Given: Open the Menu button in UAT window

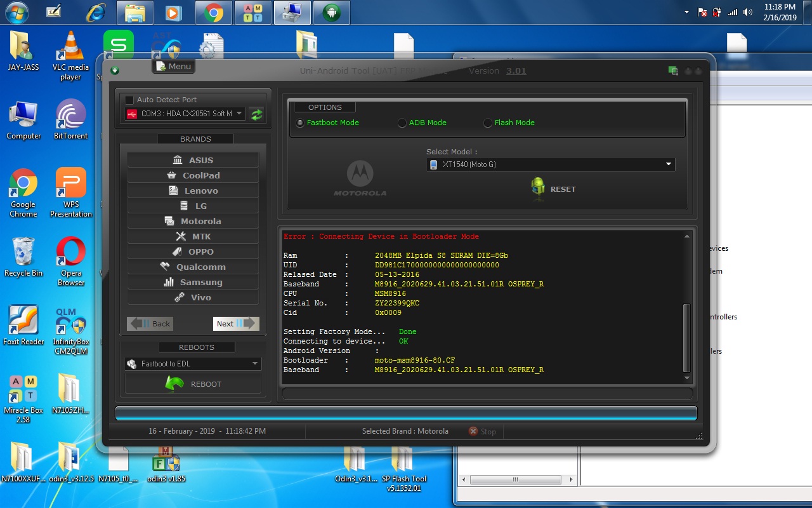Looking at the screenshot, I should tap(173, 66).
